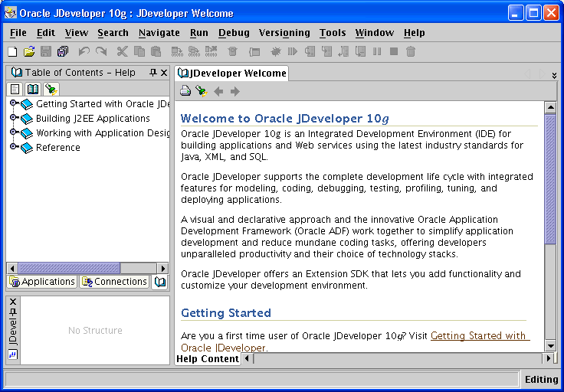The height and width of the screenshot is (392, 564).
Task: Close the Structure panel
Action: [12, 302]
